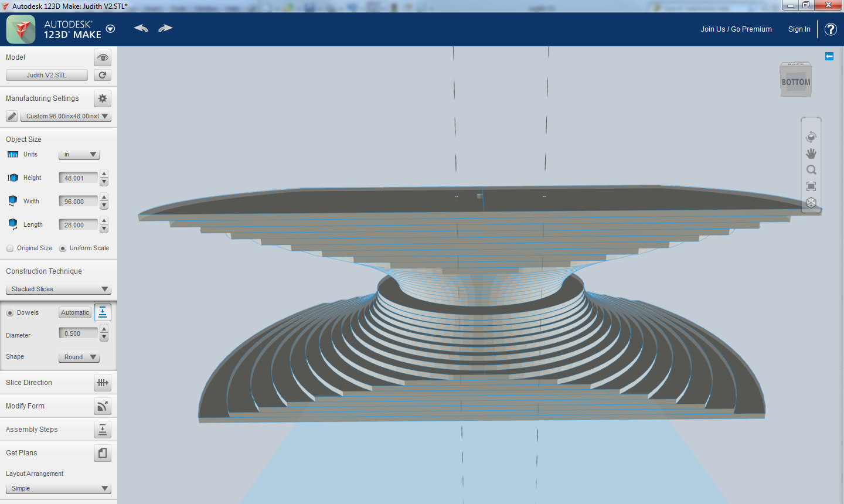Viewport: 844px width, 504px height.
Task: Select the Original Size radio button
Action: [x=9, y=248]
